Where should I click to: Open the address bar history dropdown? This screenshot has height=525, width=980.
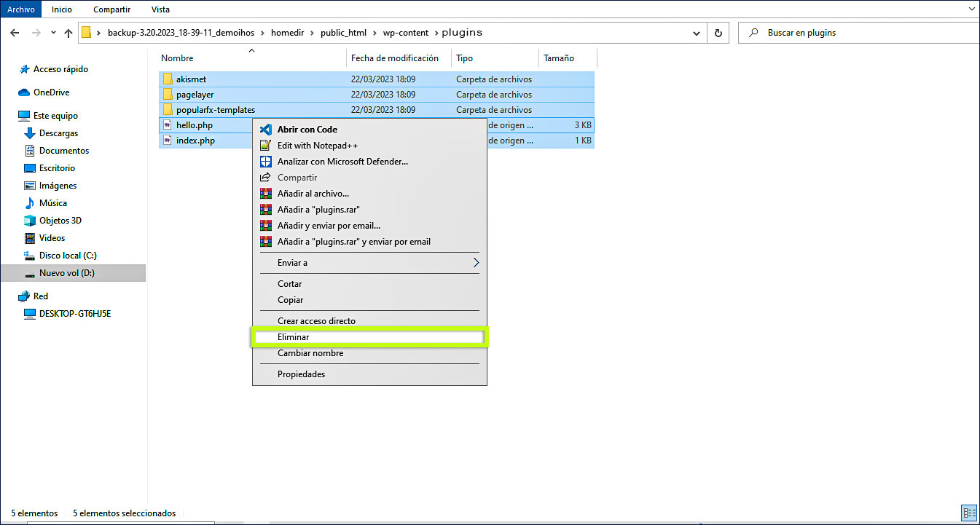697,33
